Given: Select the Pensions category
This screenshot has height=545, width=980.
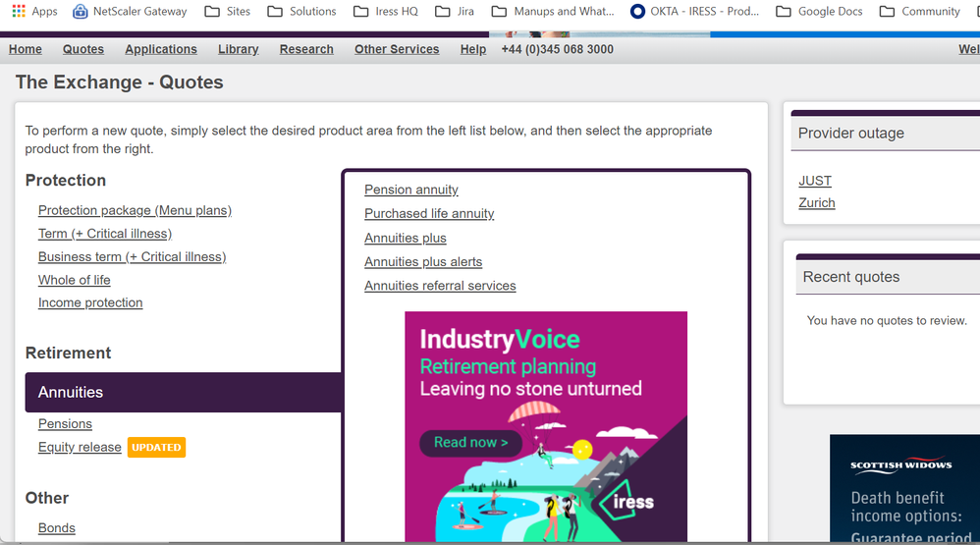Looking at the screenshot, I should pos(65,424).
